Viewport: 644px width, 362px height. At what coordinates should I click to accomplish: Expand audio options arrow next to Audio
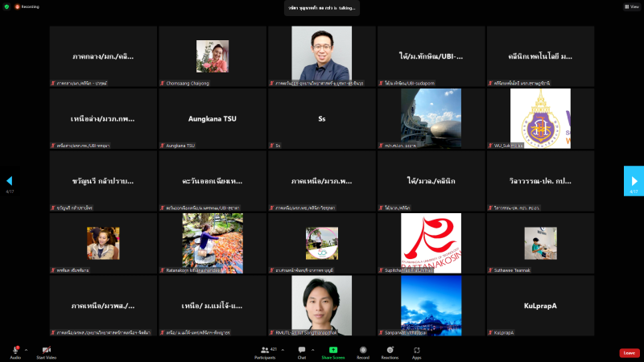[x=26, y=350]
